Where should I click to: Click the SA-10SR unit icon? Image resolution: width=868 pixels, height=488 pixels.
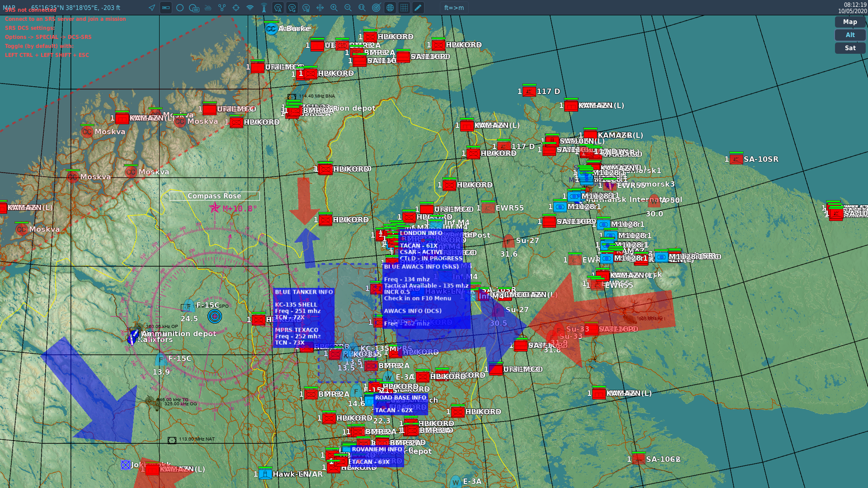pos(736,159)
